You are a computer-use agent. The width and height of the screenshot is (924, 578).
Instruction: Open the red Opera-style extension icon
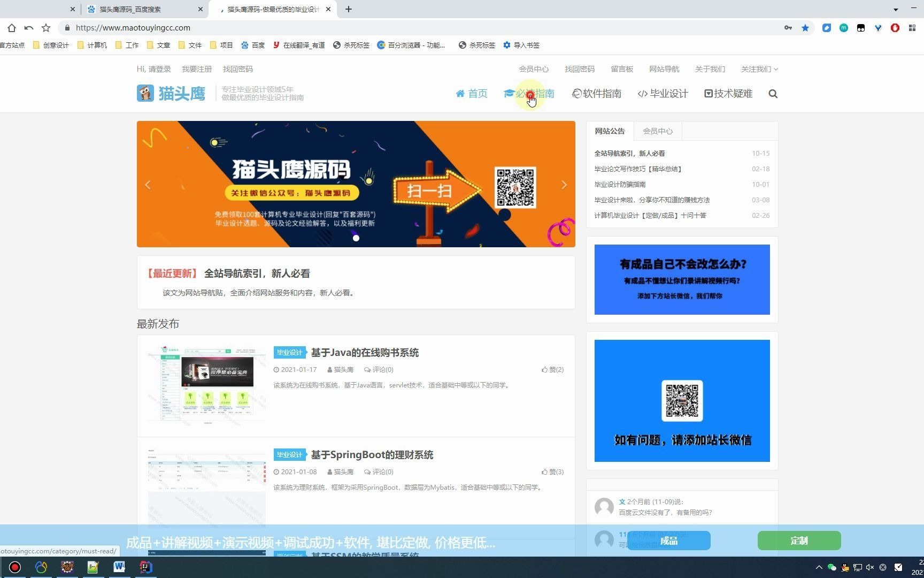pyautogui.click(x=895, y=28)
